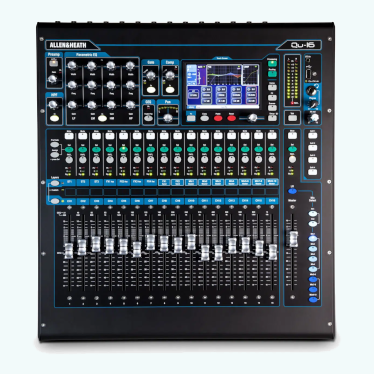
Task: Toggle the Gate In button
Action: point(150,90)
